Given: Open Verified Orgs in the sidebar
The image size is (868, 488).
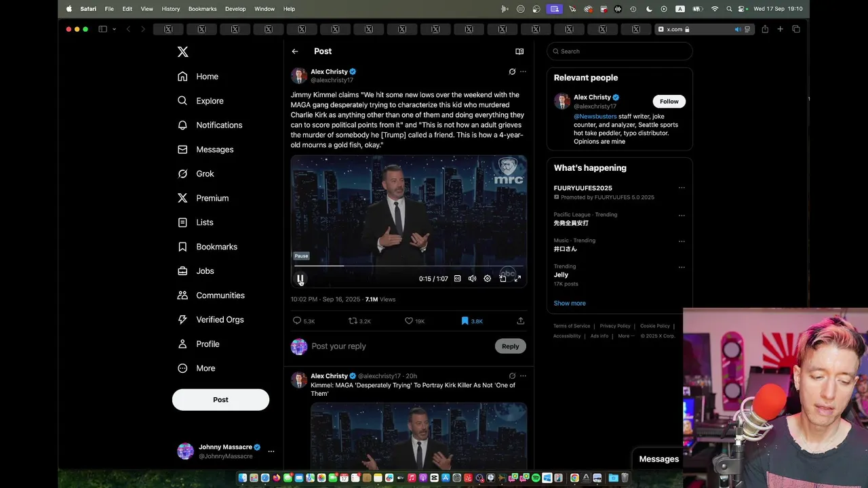Looking at the screenshot, I should (x=210, y=320).
